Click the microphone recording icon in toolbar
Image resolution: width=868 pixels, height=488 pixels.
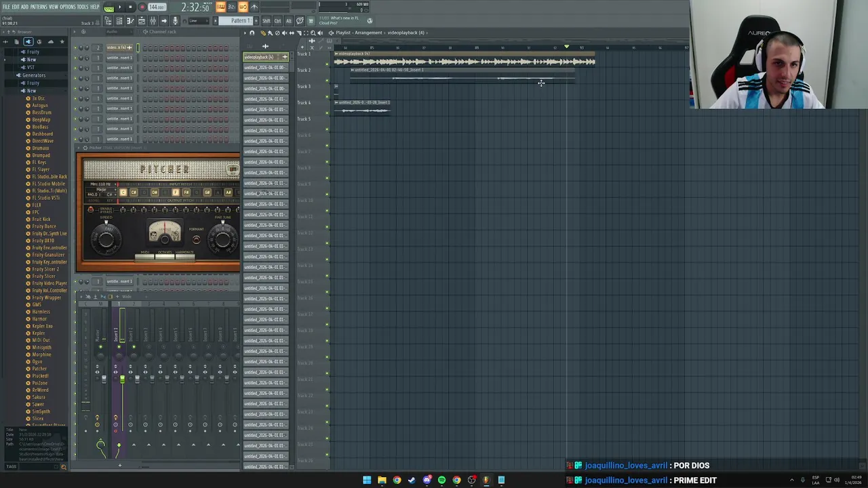tap(175, 21)
